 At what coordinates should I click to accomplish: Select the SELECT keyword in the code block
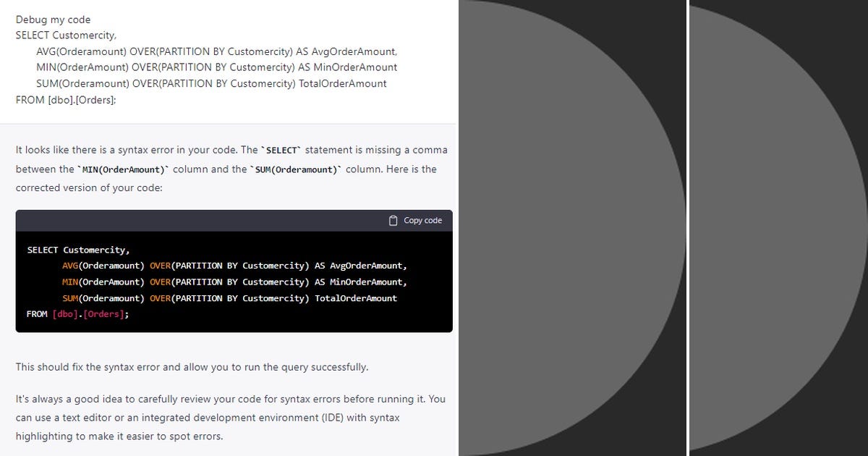pyautogui.click(x=43, y=249)
